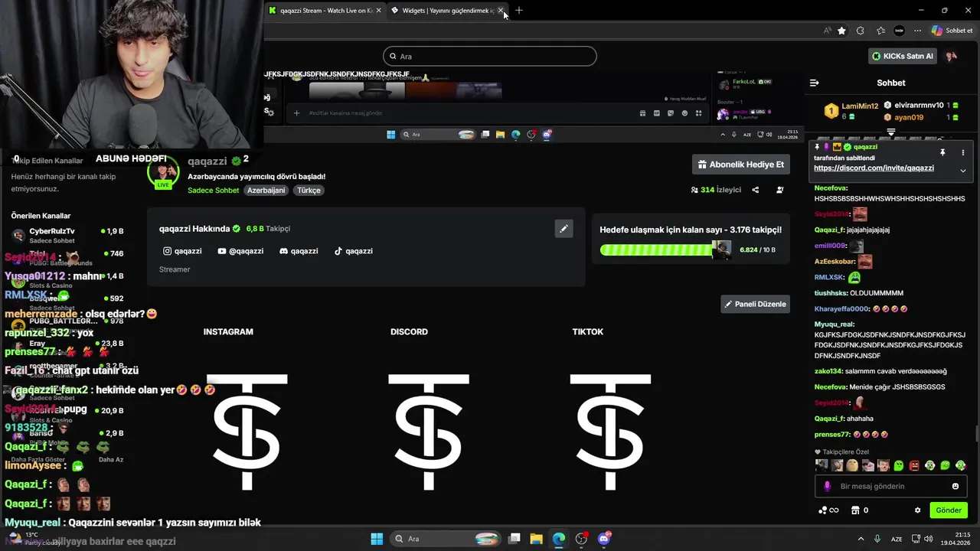
Task: Open chat settings gear
Action: click(918, 510)
